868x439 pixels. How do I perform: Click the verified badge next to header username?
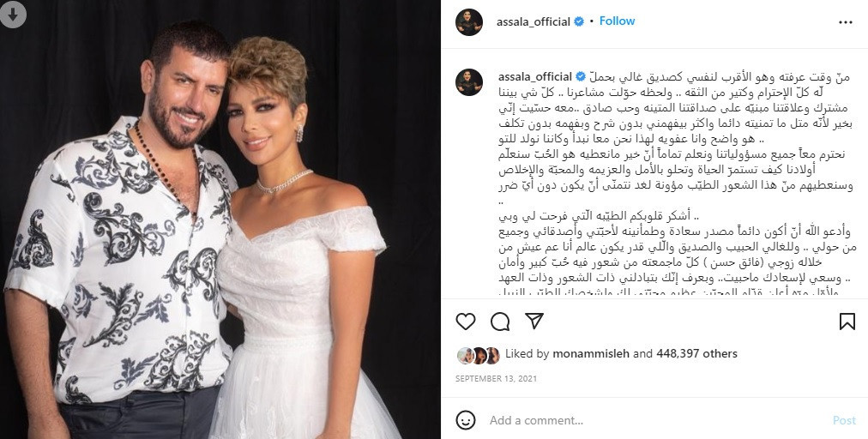(578, 22)
